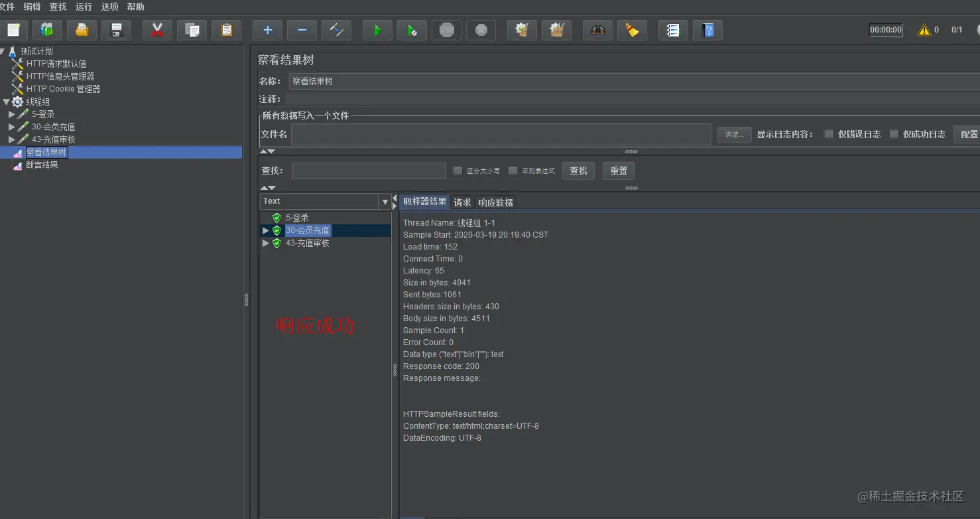This screenshot has width=980, height=519.
Task: Click the collapse arrows above the search bar
Action: click(x=267, y=152)
